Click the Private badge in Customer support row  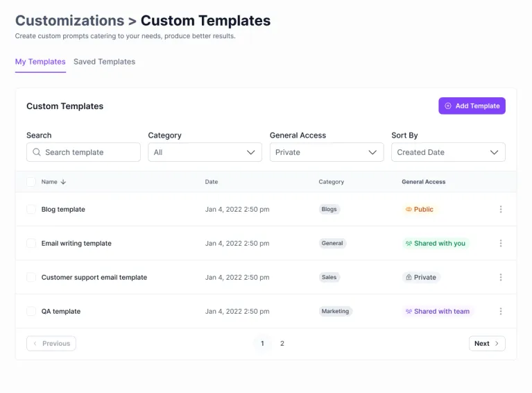point(421,277)
